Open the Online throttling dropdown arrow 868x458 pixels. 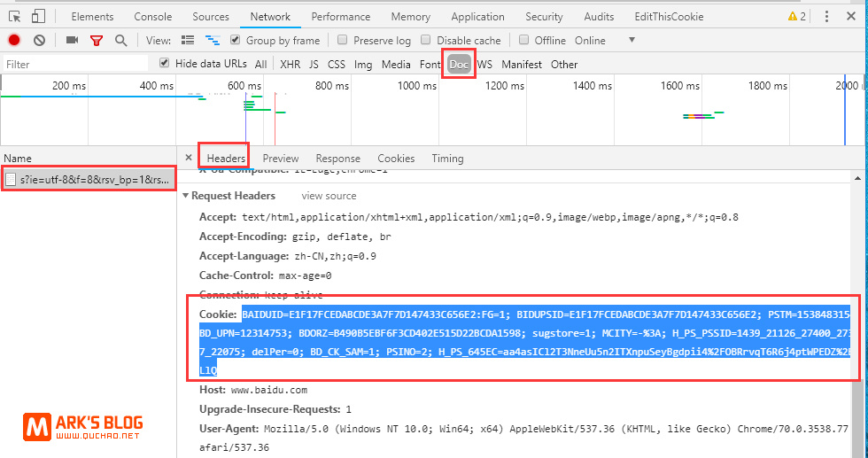632,40
